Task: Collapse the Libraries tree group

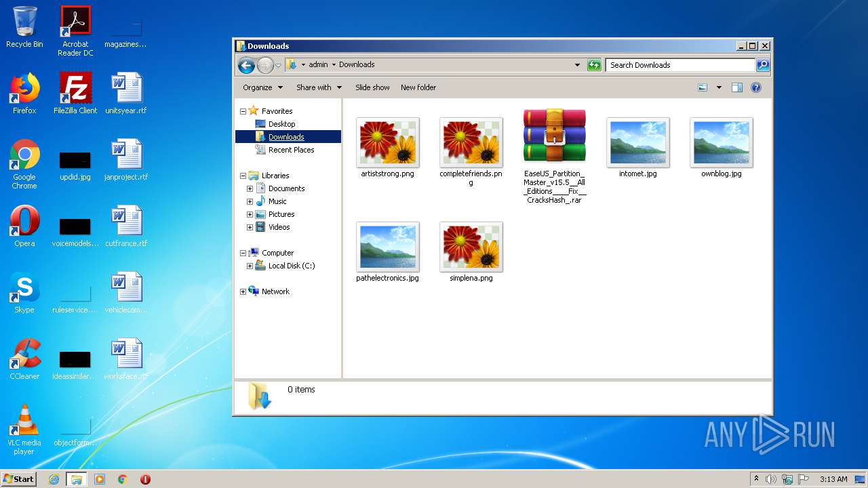Action: [x=243, y=176]
